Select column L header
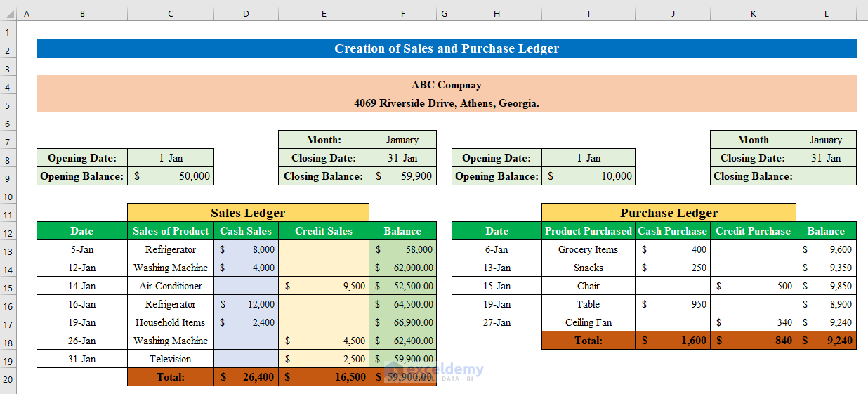 [x=826, y=13]
